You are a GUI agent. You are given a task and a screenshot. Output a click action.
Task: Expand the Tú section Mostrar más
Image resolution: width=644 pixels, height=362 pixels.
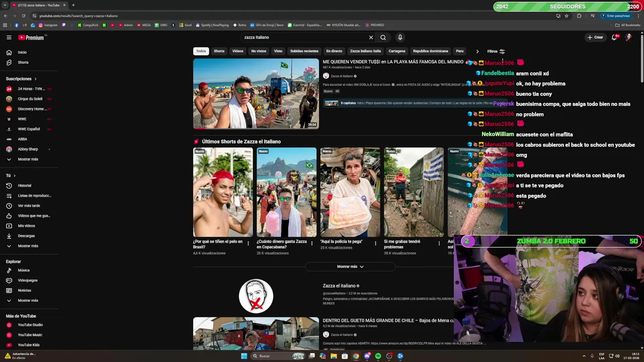point(29,246)
